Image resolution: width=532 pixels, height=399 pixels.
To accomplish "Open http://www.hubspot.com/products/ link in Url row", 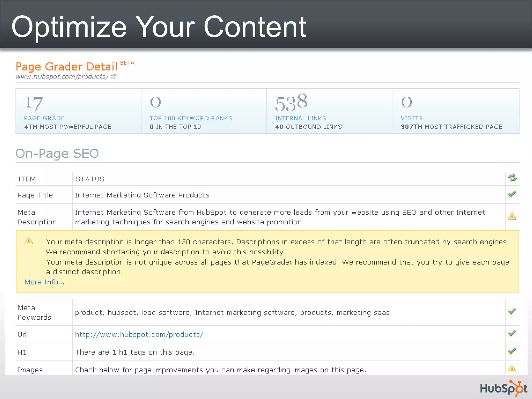I will (139, 335).
